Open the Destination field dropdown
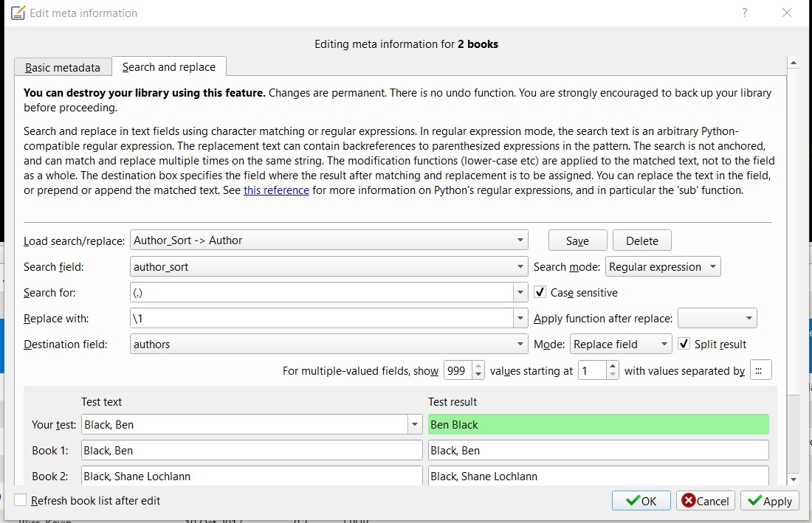The height and width of the screenshot is (523, 812). coord(520,344)
